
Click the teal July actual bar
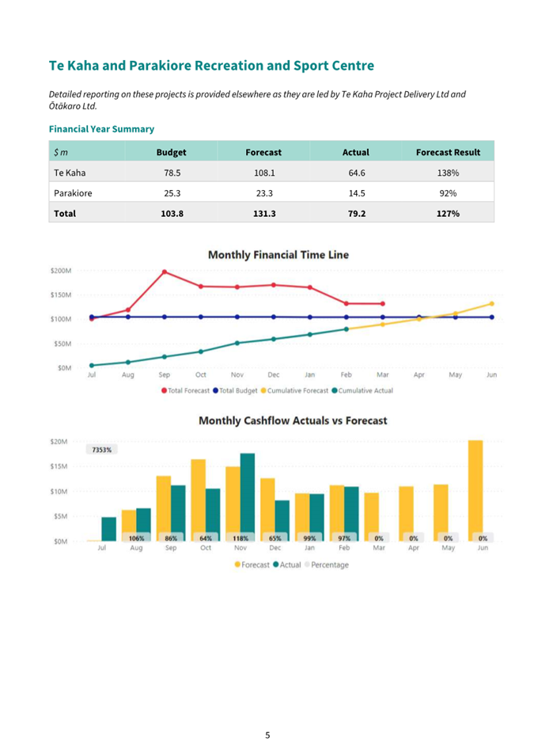point(109,529)
